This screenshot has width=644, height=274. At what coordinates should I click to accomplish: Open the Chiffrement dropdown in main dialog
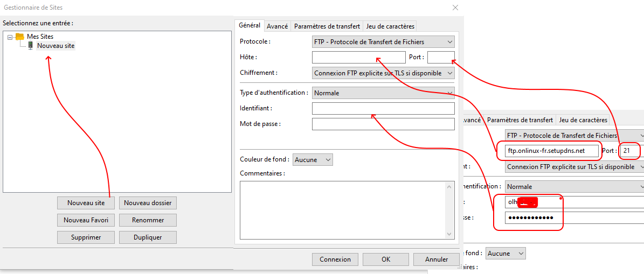[383, 73]
